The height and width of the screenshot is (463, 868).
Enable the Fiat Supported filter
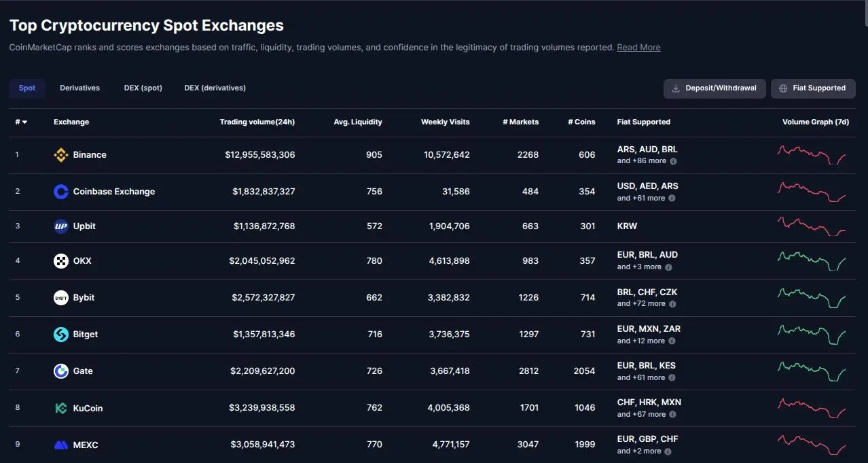pyautogui.click(x=813, y=88)
